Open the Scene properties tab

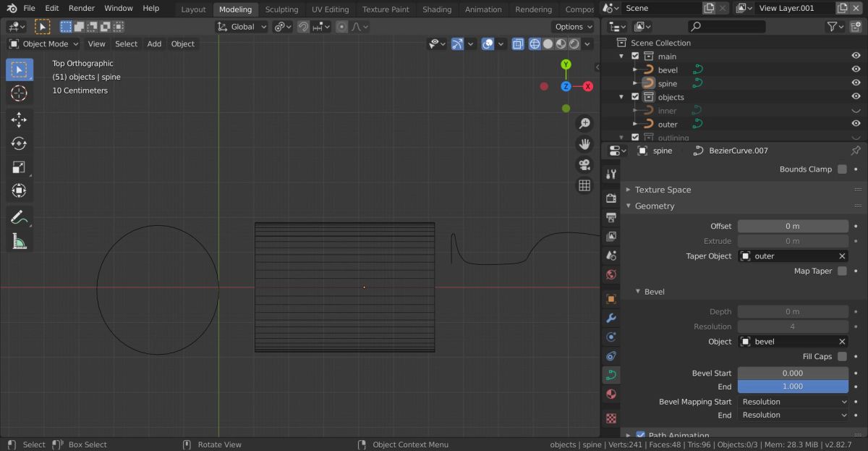click(x=611, y=256)
